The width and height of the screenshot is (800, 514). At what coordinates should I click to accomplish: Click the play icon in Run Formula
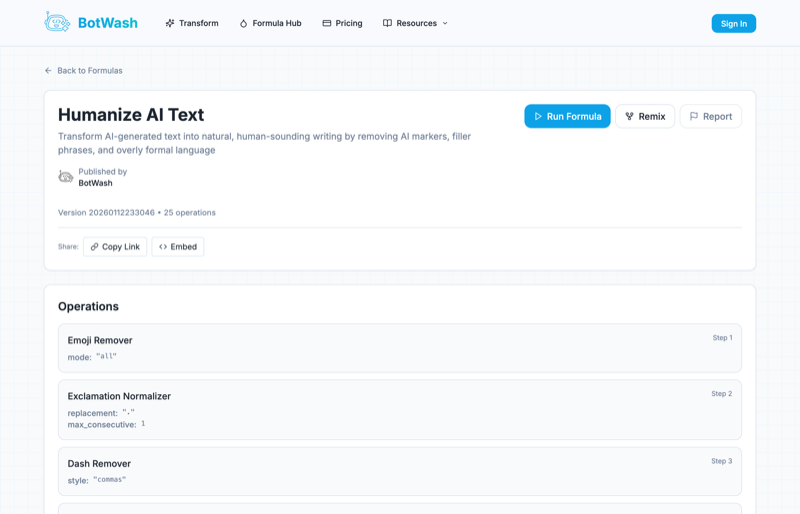[538, 116]
